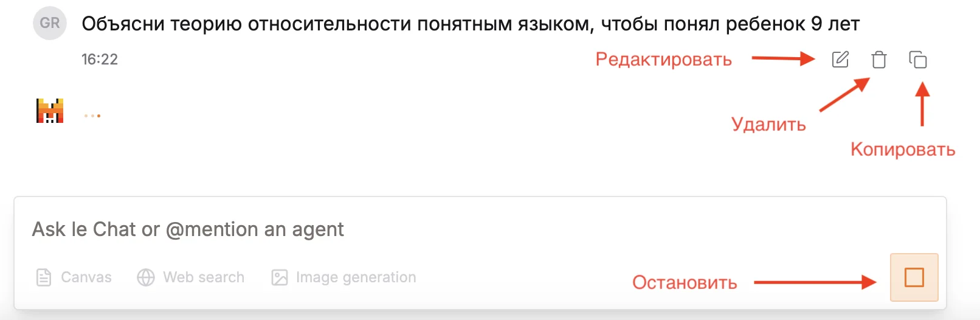The height and width of the screenshot is (320, 980).
Task: Click the red 'Редактировать' annotation label
Action: click(x=663, y=60)
